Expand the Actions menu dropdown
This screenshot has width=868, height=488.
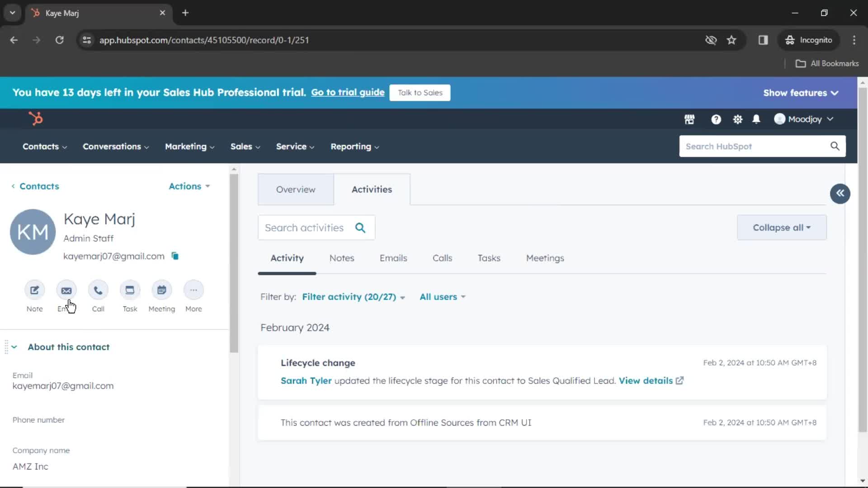pos(189,186)
